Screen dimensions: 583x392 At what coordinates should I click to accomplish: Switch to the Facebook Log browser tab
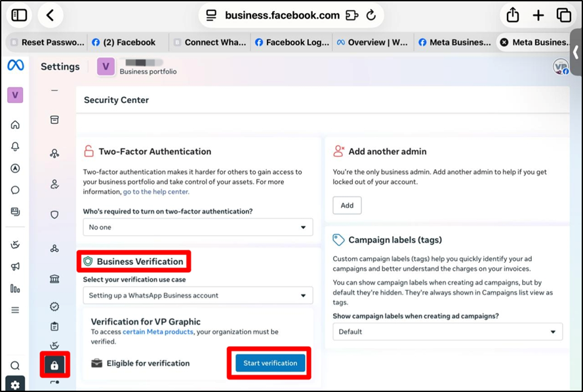(291, 43)
